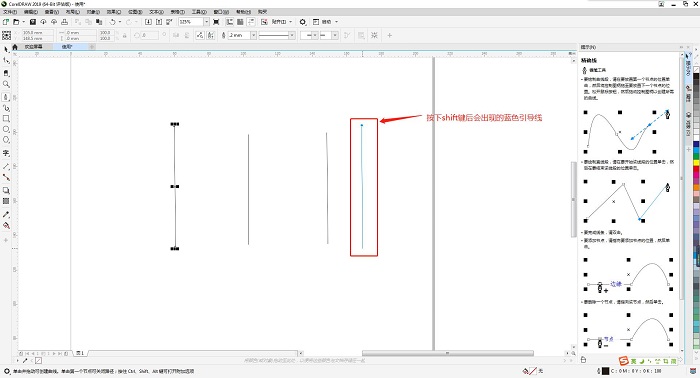Click the Print icon

[64, 21]
